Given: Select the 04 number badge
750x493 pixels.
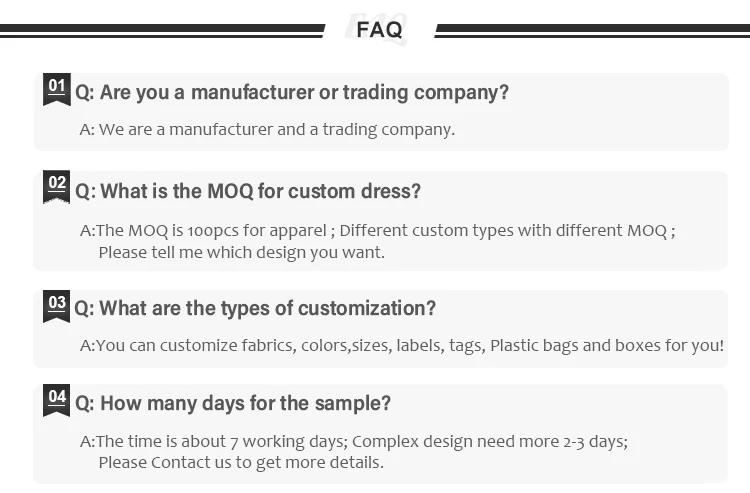Looking at the screenshot, I should [57, 400].
